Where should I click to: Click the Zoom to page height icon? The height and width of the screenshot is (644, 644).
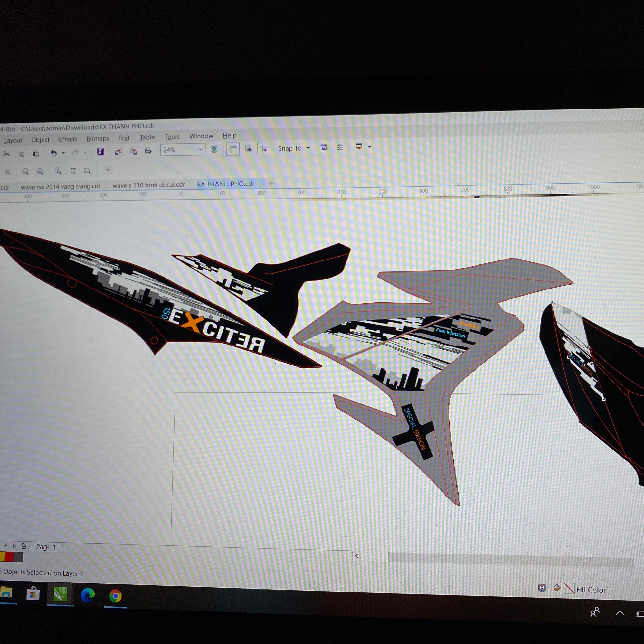[x=87, y=171]
